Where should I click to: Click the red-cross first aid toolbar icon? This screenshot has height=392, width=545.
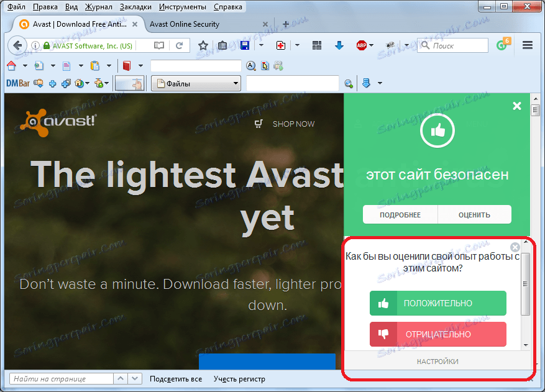click(x=280, y=45)
